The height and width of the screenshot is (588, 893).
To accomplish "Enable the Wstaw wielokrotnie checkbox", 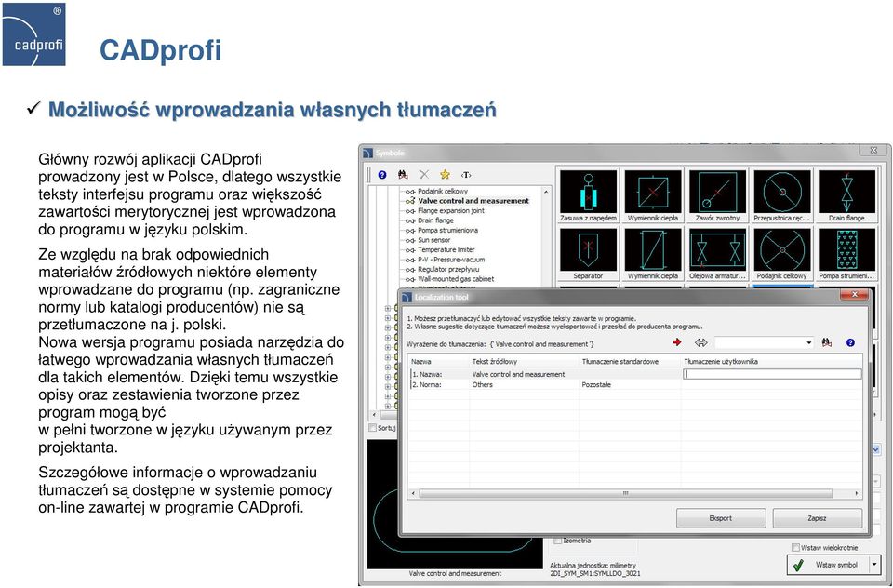I will 795,548.
